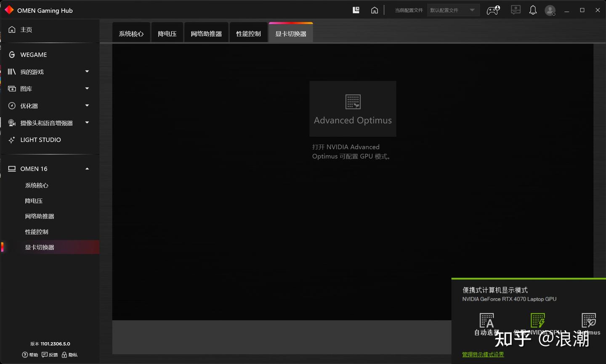606x364 pixels.
Task: Collapse the OMEN 16 section arrow
Action: click(x=87, y=169)
